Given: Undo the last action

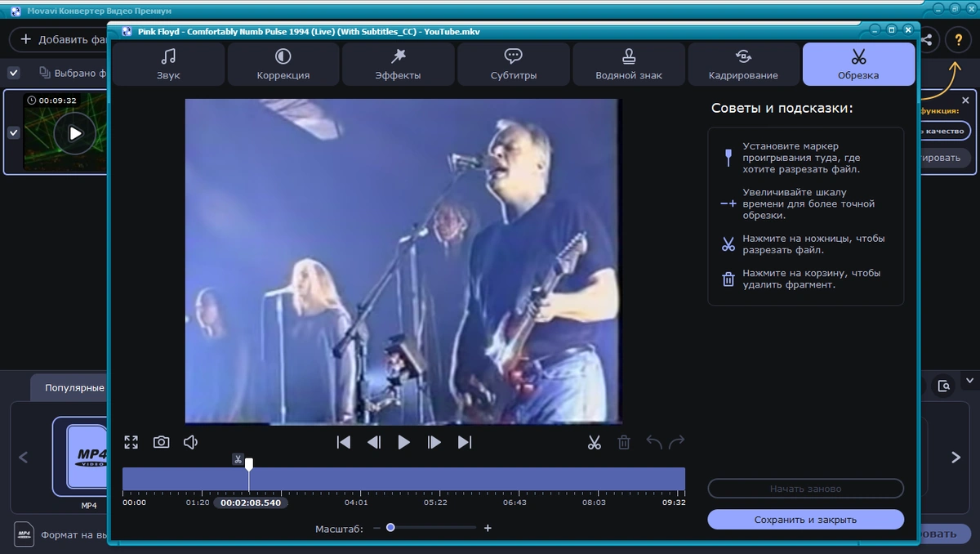Looking at the screenshot, I should pyautogui.click(x=654, y=442).
